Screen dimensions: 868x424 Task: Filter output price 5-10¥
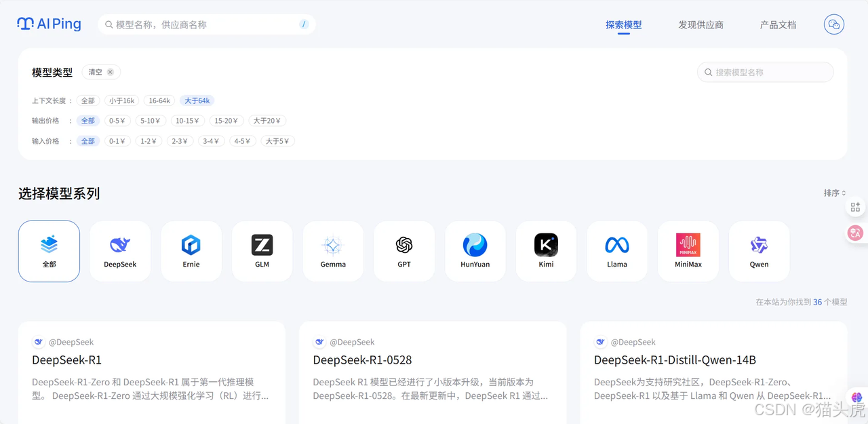tap(151, 121)
